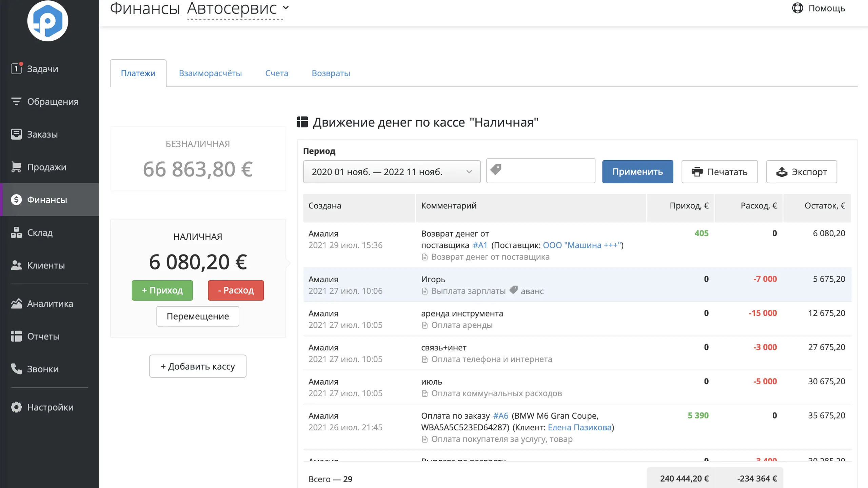The height and width of the screenshot is (488, 868).
Task: Click the Клиенты people icon
Action: [x=16, y=265]
